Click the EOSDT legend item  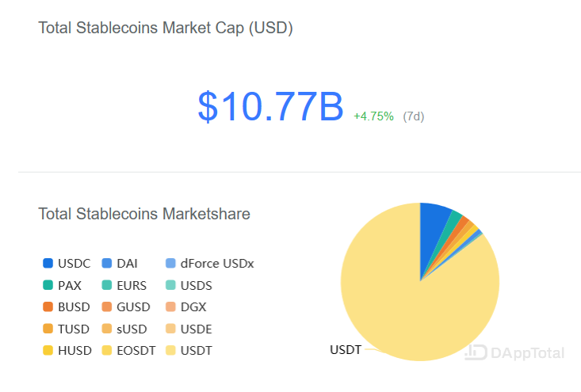point(128,350)
